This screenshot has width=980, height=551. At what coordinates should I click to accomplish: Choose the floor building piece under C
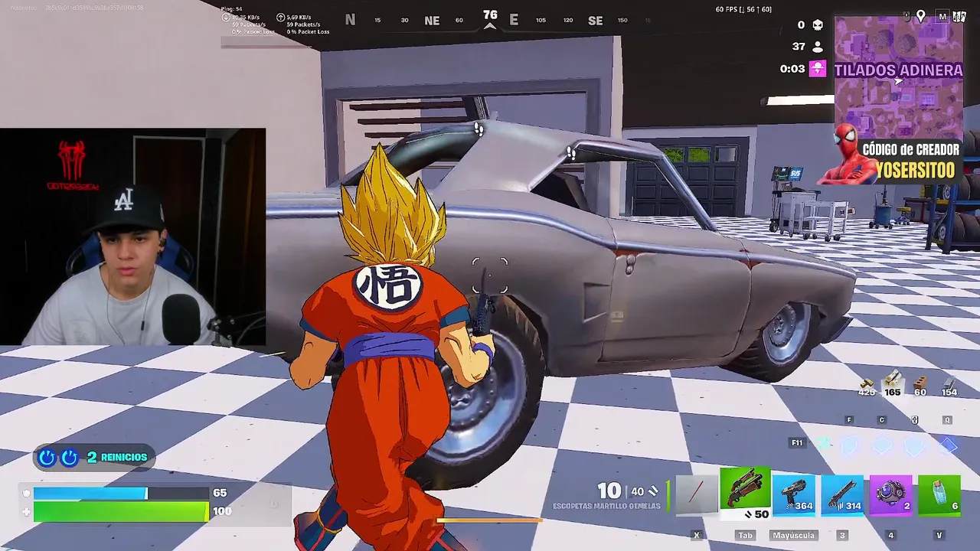[x=883, y=445]
